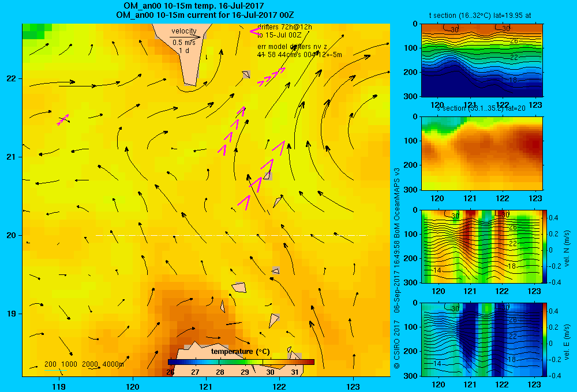Click the 'err model drifters nv z' text
The width and height of the screenshot is (577, 392).
(x=292, y=47)
